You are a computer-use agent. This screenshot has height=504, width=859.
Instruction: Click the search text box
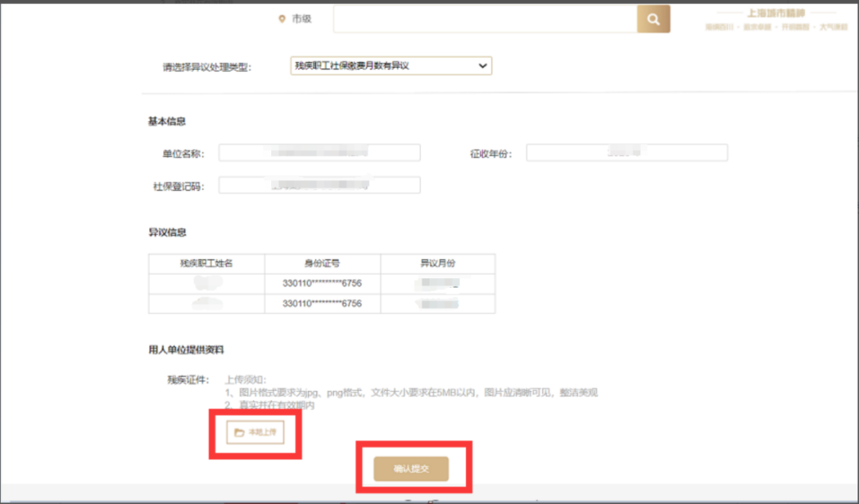click(x=485, y=19)
